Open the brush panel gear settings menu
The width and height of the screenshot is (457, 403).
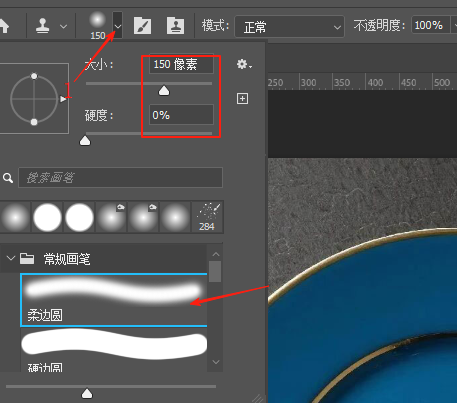tap(244, 64)
